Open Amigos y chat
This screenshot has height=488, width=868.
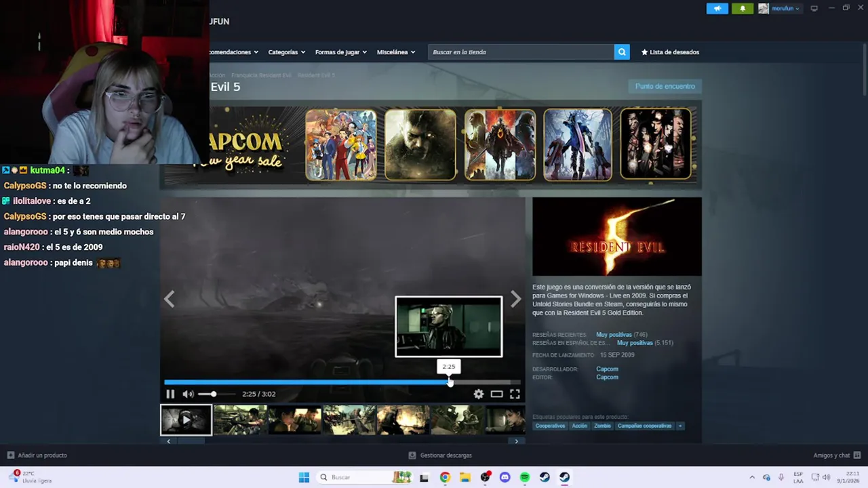pos(837,455)
